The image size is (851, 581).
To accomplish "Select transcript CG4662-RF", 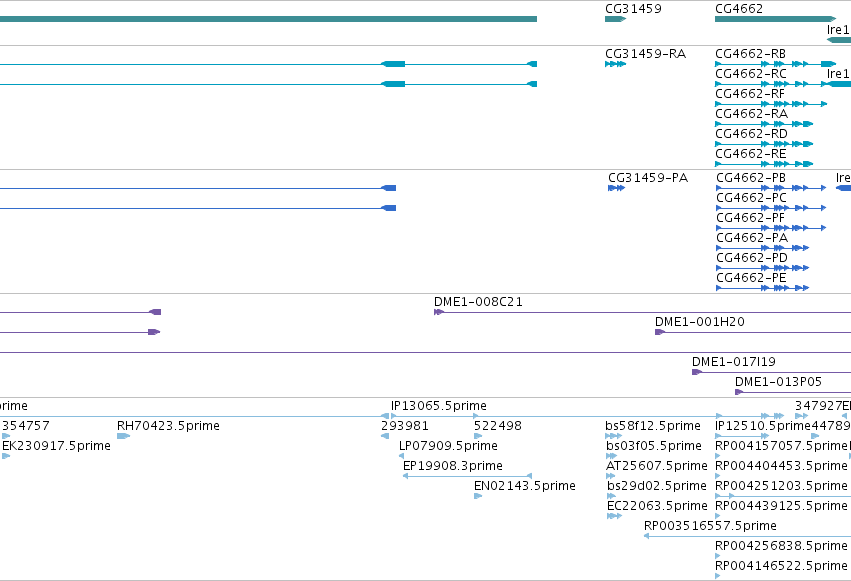I will tap(750, 94).
